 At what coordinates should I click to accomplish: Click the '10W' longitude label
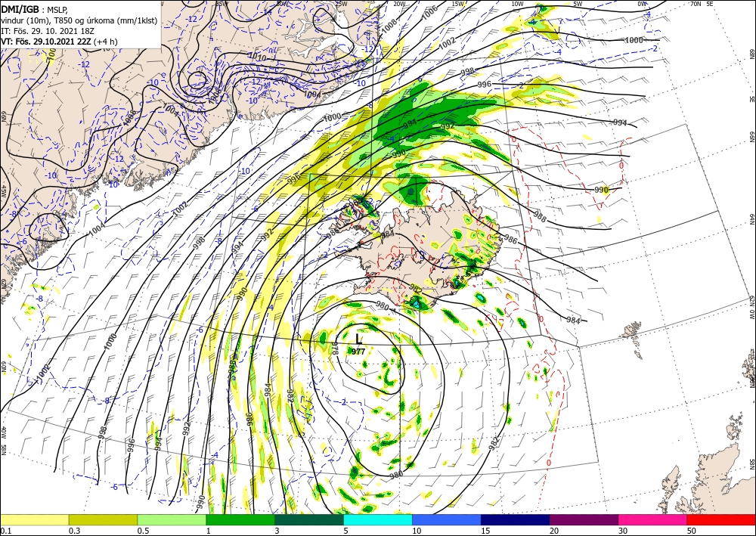[x=517, y=4]
